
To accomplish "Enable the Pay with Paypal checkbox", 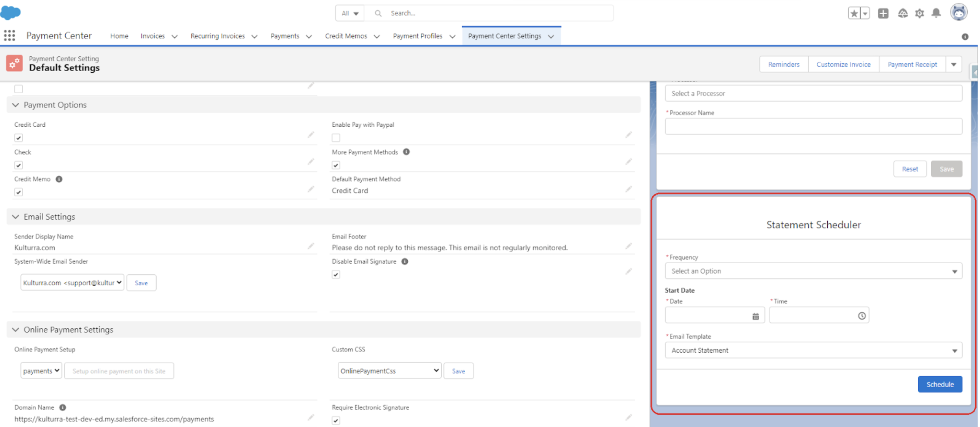I will click(335, 138).
